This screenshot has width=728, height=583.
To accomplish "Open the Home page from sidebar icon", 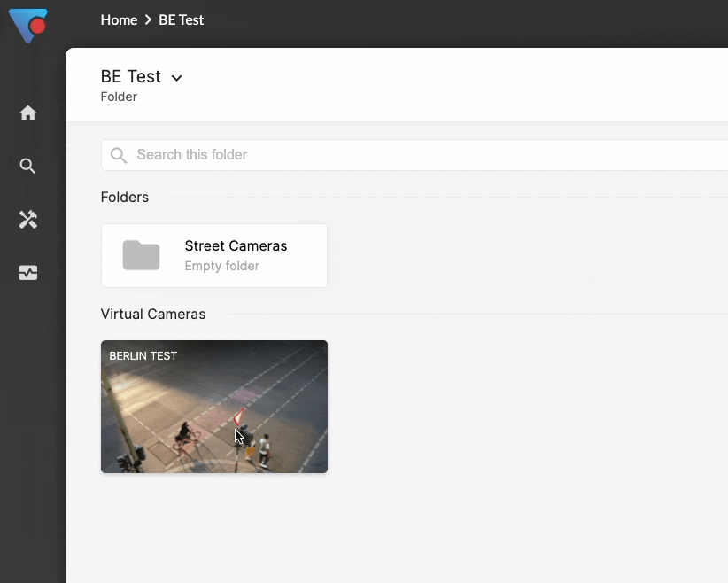I will click(28, 113).
